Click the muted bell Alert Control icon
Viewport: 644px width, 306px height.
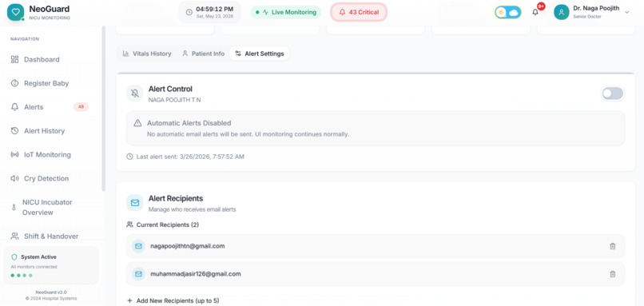pos(135,93)
